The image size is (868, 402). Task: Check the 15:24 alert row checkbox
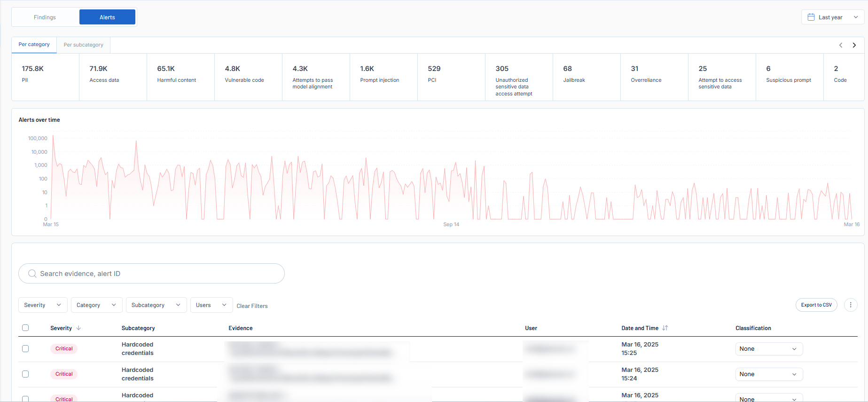click(25, 374)
